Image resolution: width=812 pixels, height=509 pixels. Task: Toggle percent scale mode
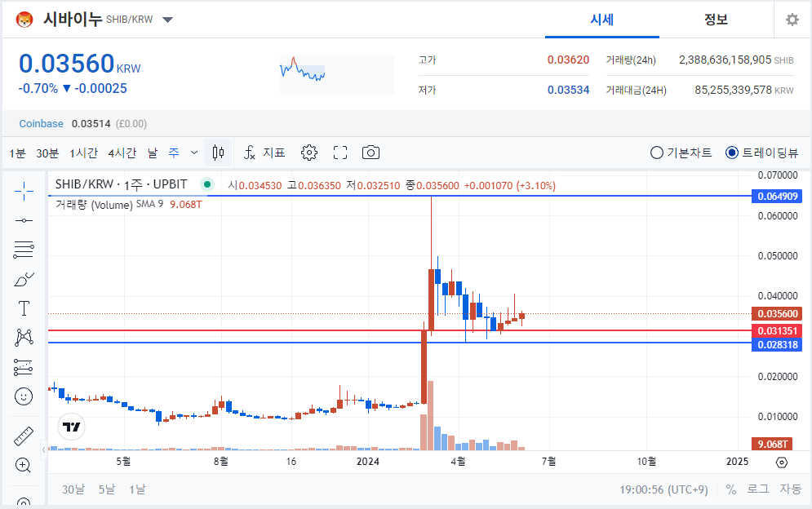point(730,489)
